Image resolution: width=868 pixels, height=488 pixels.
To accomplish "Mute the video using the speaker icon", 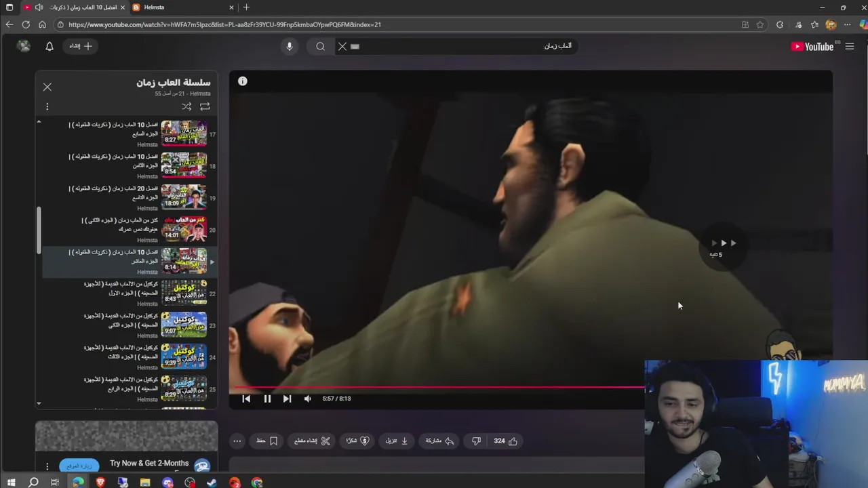I will (307, 399).
